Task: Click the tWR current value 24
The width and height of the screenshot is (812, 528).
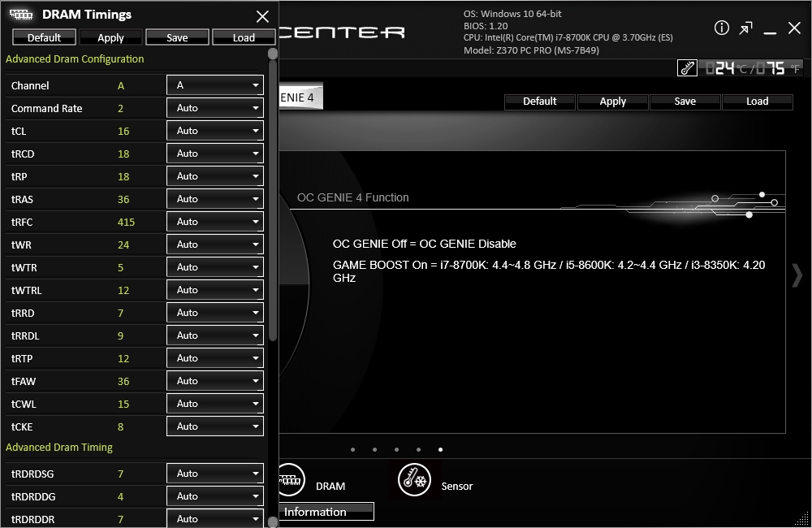Action: (x=123, y=245)
